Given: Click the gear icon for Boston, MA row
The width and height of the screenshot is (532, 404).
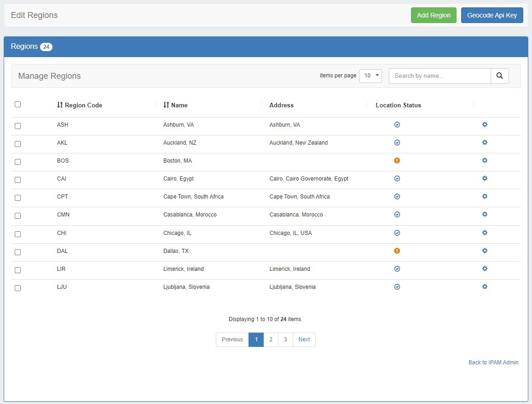Looking at the screenshot, I should pos(485,161).
